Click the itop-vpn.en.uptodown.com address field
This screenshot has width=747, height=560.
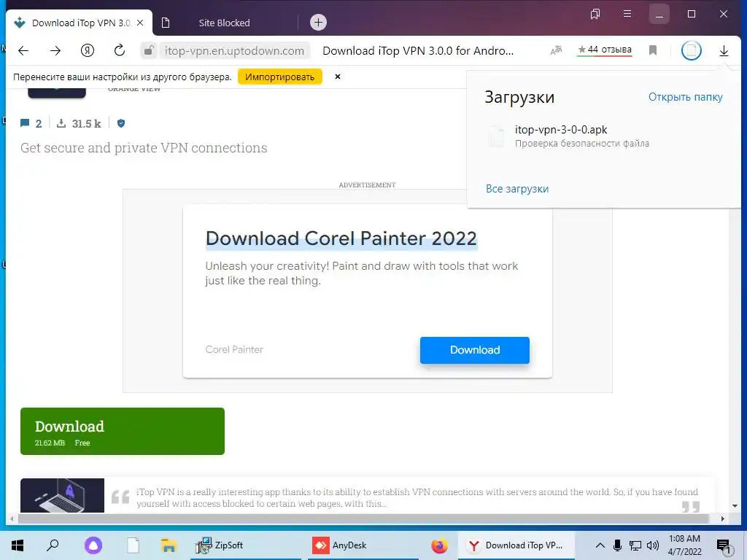(234, 51)
